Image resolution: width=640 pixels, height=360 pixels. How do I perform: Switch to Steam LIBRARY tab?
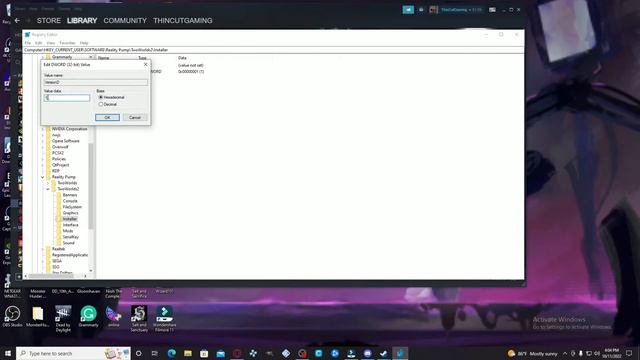coord(82,20)
